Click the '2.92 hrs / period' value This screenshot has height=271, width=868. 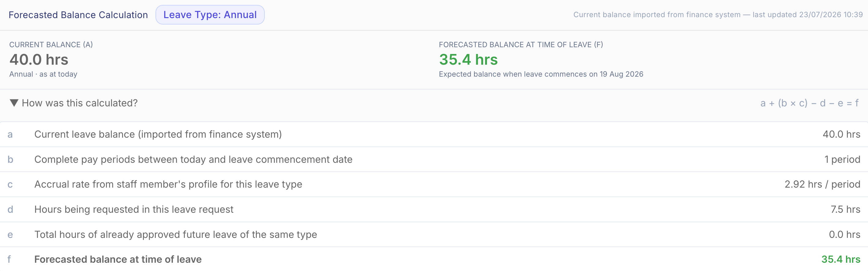pos(822,184)
